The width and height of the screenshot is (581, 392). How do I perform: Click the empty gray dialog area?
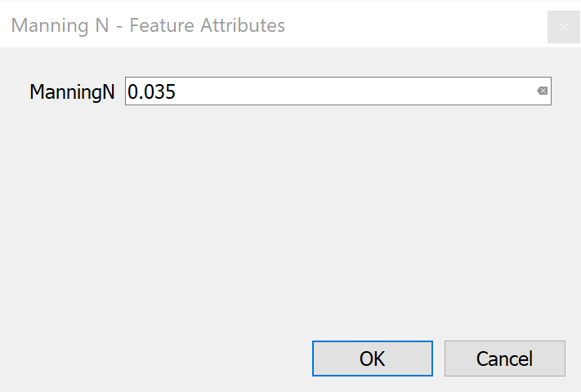pos(286,220)
